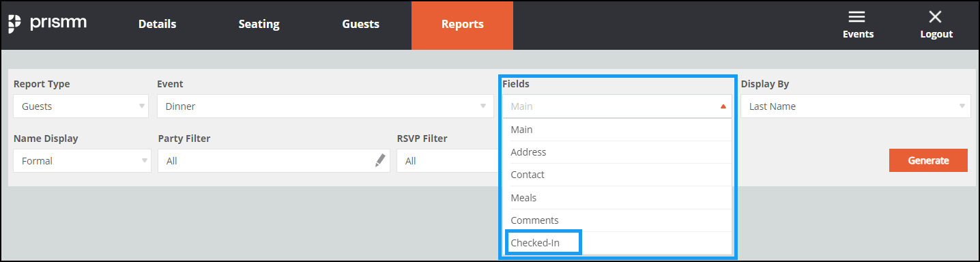Image resolution: width=980 pixels, height=262 pixels.
Task: Pick Comments in the Fields list
Action: [618, 220]
